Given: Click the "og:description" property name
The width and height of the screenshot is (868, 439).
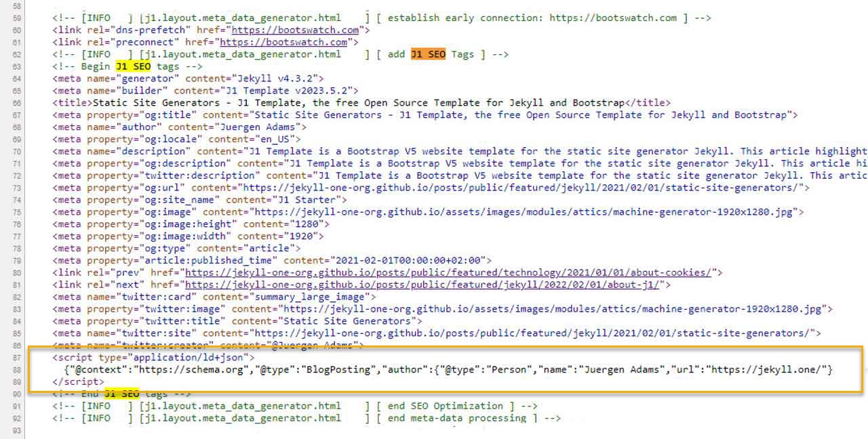Looking at the screenshot, I should (x=185, y=163).
